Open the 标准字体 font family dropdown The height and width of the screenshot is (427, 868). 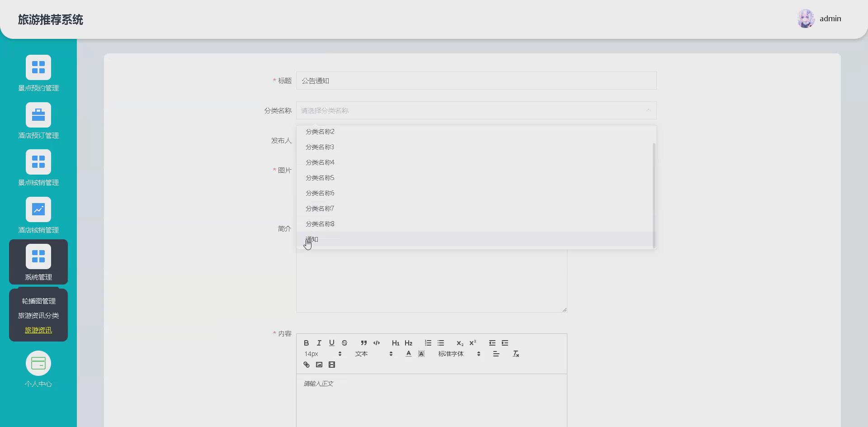coord(451,354)
